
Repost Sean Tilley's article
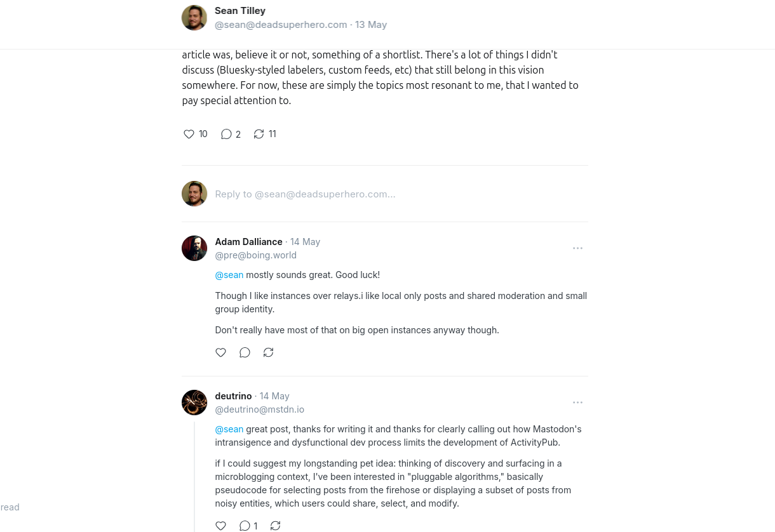point(259,134)
